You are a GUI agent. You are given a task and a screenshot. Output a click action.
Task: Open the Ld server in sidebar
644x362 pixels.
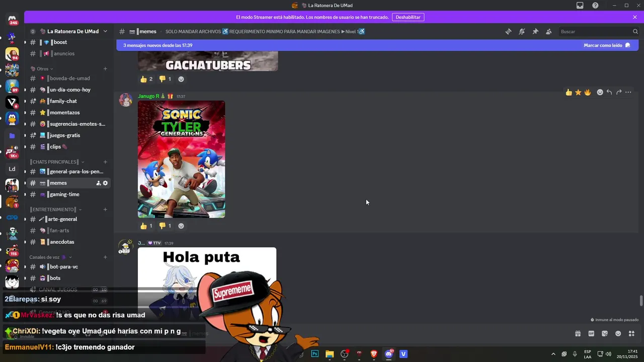tap(12, 169)
